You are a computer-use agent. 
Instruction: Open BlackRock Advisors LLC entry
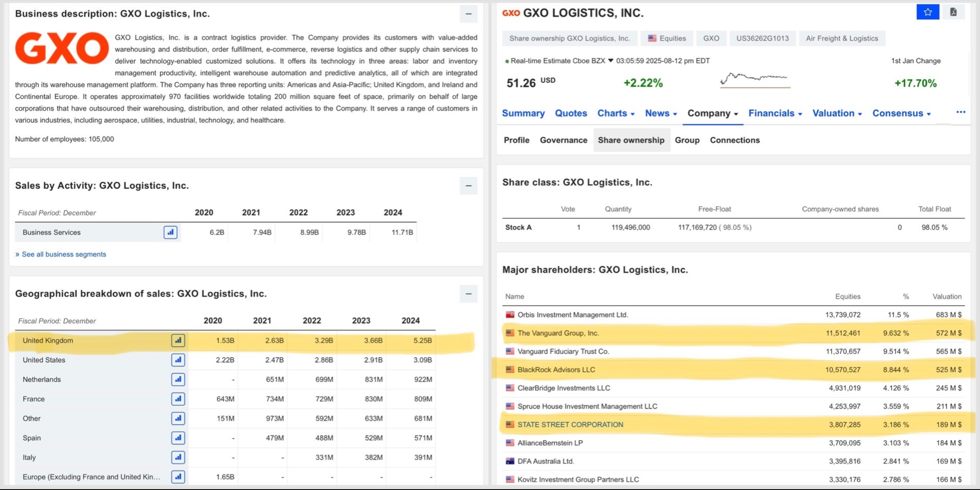pyautogui.click(x=556, y=369)
